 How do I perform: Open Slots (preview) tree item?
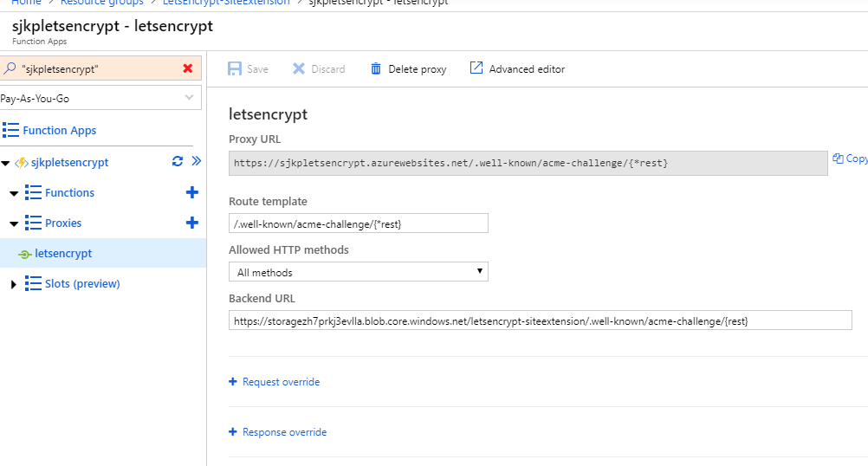(82, 283)
